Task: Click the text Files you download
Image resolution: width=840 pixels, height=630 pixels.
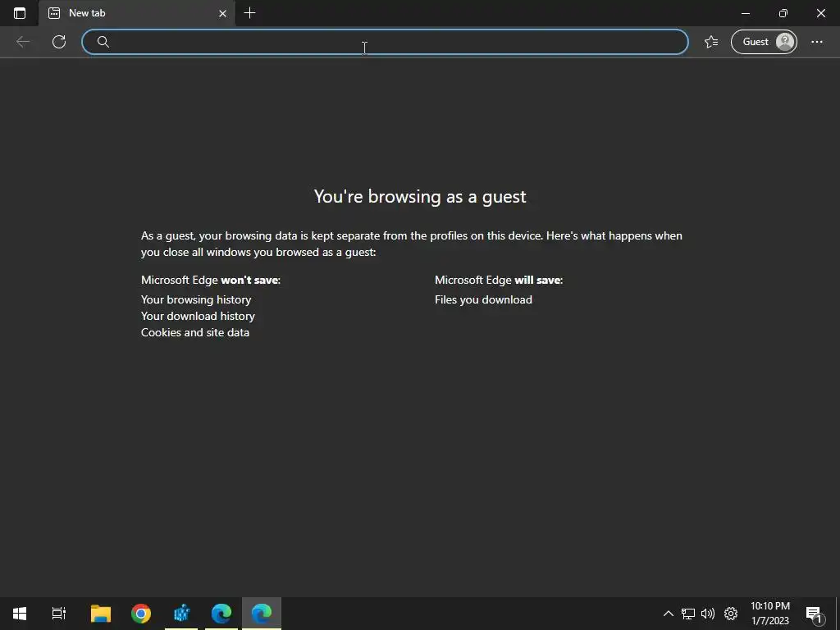Action: click(483, 299)
